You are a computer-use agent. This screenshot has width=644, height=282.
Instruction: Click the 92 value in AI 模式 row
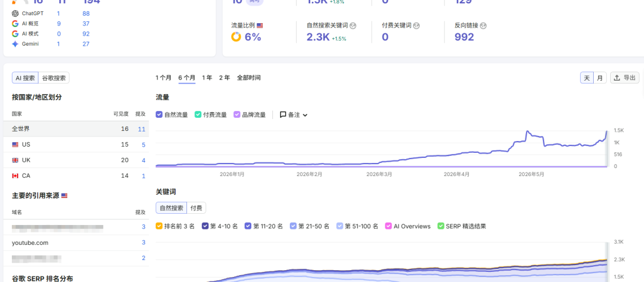pos(86,34)
